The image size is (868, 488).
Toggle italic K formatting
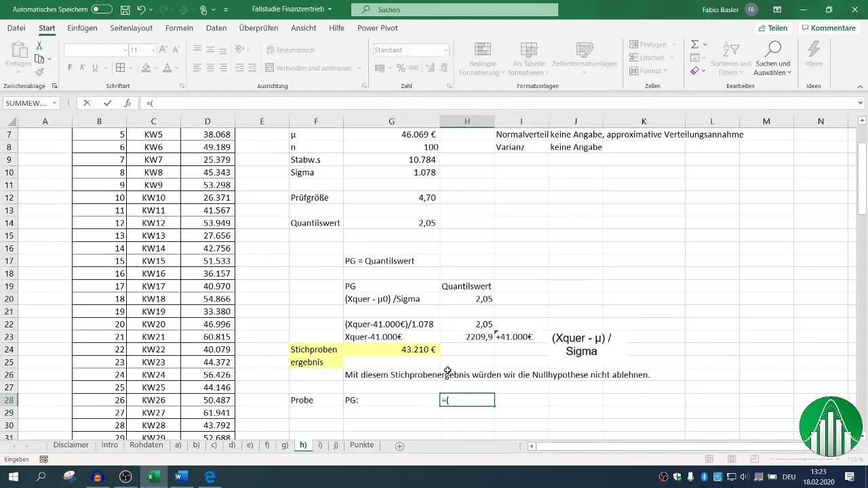tap(82, 68)
